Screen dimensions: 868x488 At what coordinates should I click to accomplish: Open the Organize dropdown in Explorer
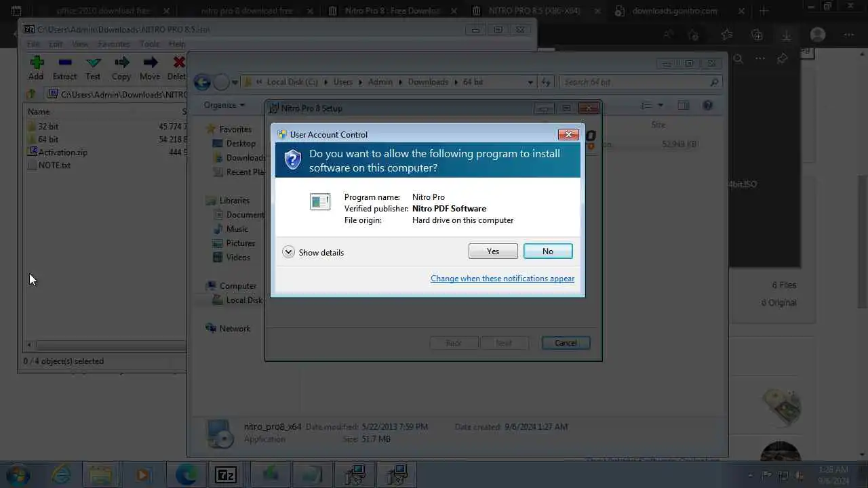coord(224,105)
